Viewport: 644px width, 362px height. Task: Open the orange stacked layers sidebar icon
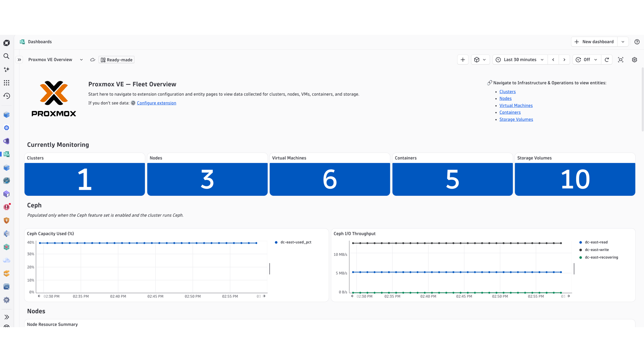tap(6, 274)
